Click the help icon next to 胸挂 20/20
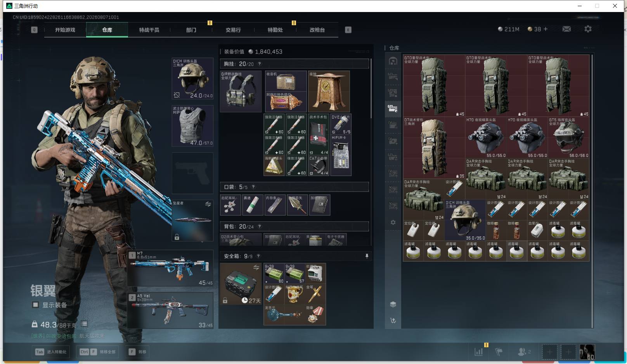 [x=260, y=64]
